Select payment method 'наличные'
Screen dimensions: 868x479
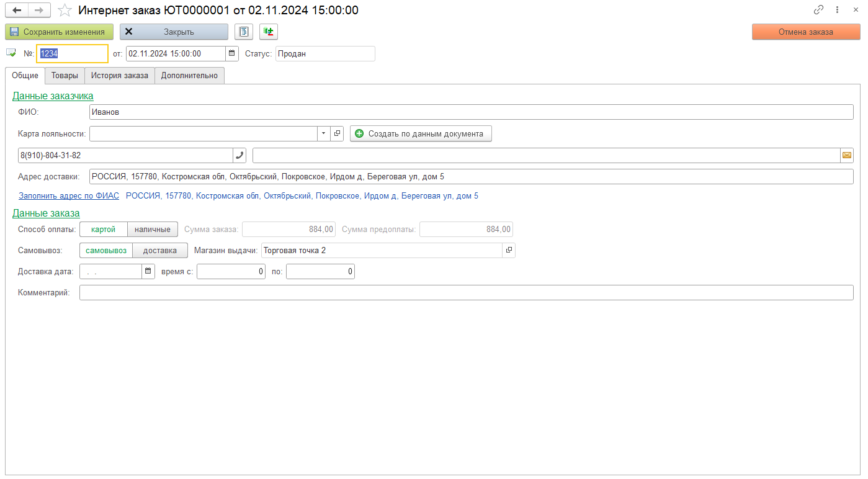tap(153, 230)
